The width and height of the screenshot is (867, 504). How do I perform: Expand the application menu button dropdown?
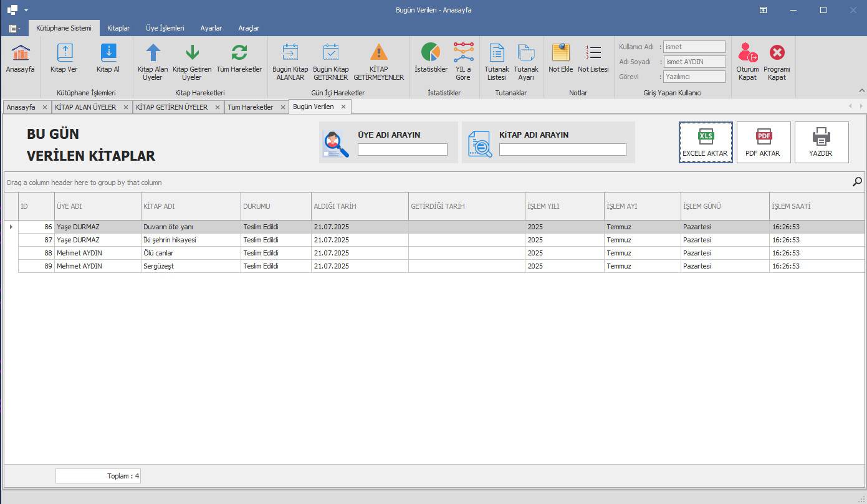coord(14,29)
